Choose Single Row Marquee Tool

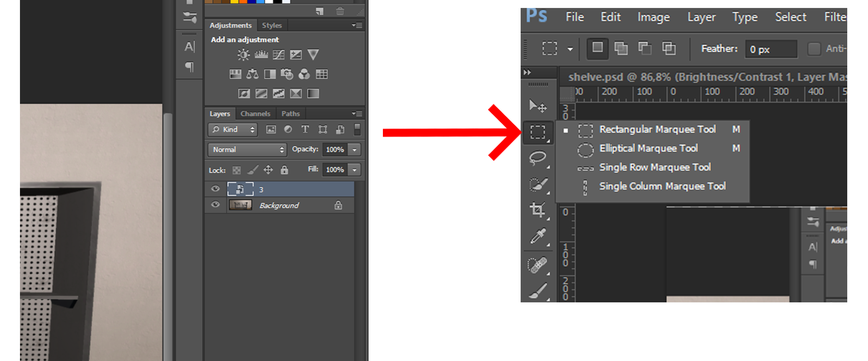(x=653, y=167)
